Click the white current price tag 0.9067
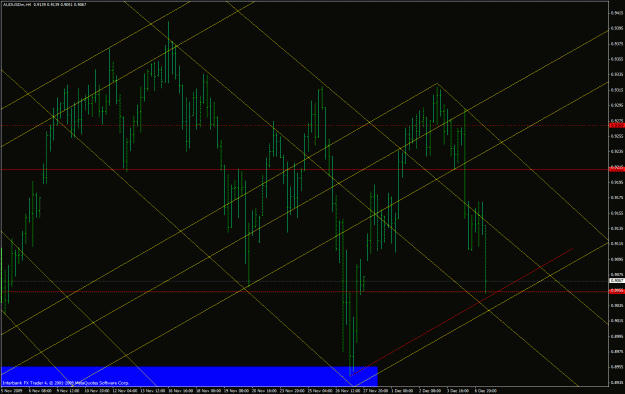The height and width of the screenshot is (394, 625). (x=617, y=281)
